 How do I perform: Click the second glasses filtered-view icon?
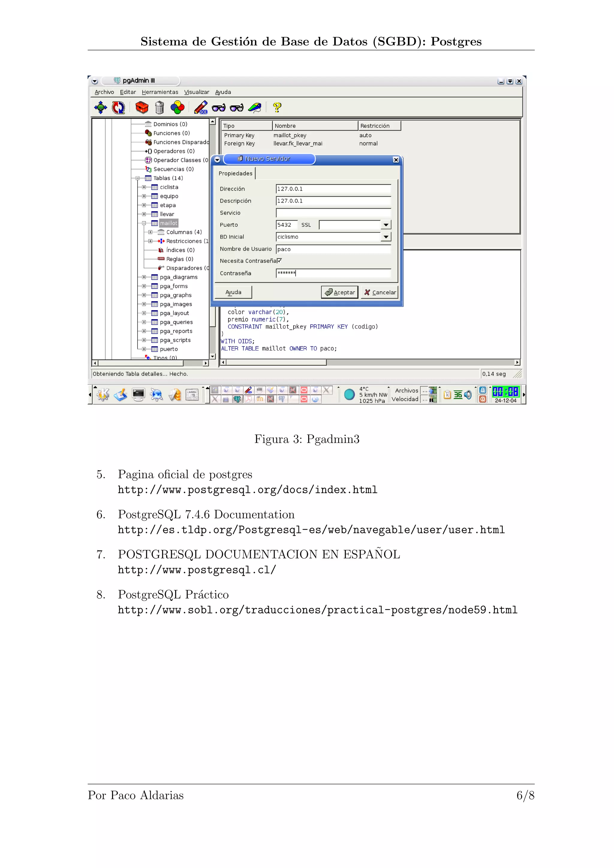coord(237,108)
